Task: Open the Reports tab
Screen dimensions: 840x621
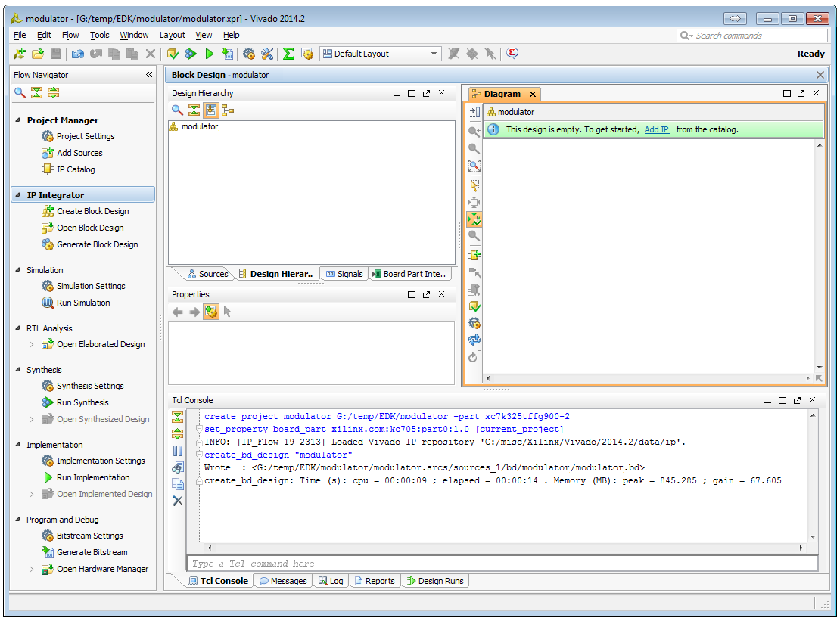Action: [375, 581]
